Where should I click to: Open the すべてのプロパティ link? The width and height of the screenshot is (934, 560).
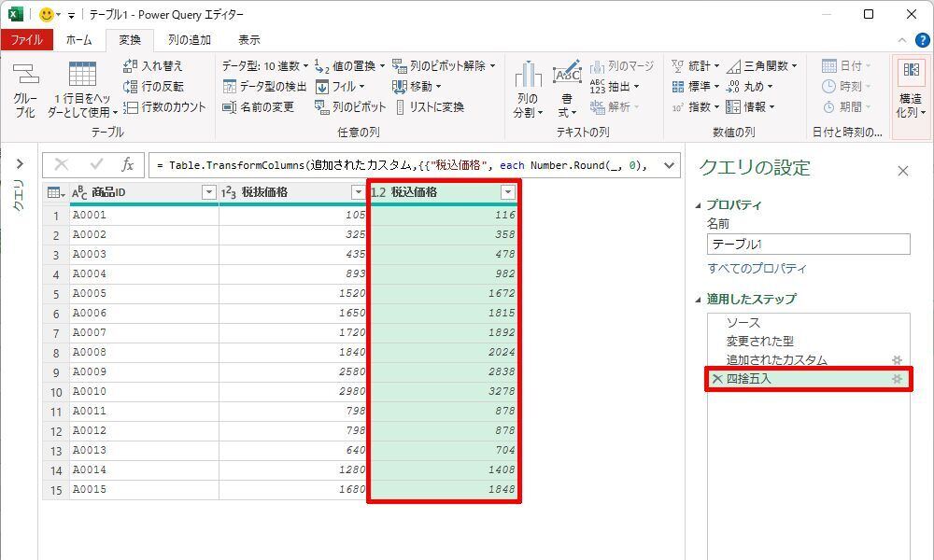pos(757,269)
